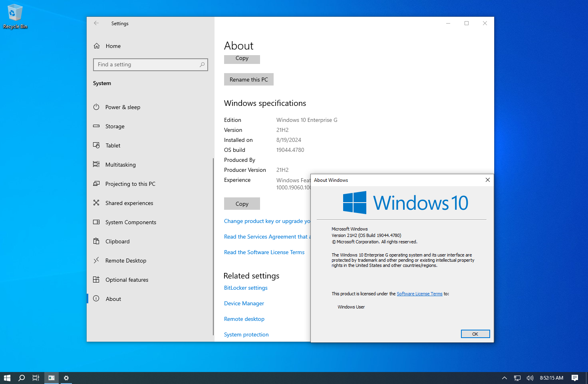Select Multitasking in sidebar
The height and width of the screenshot is (384, 588).
coord(150,165)
